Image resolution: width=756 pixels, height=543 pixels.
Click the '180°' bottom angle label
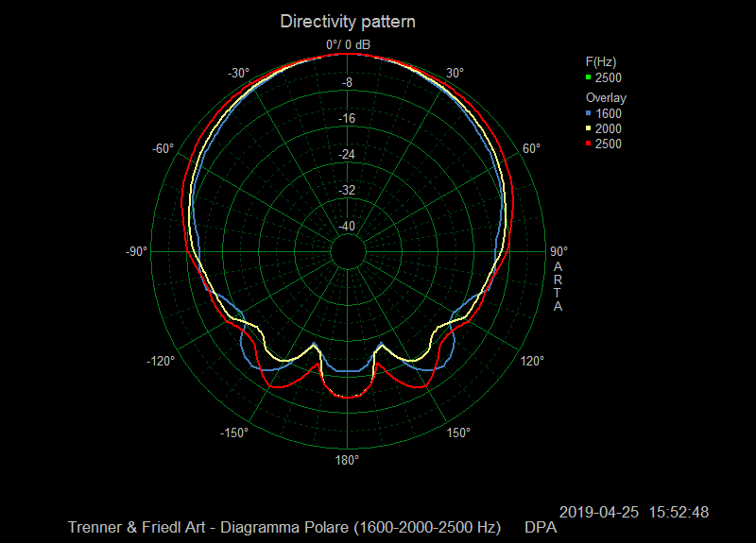coord(347,460)
